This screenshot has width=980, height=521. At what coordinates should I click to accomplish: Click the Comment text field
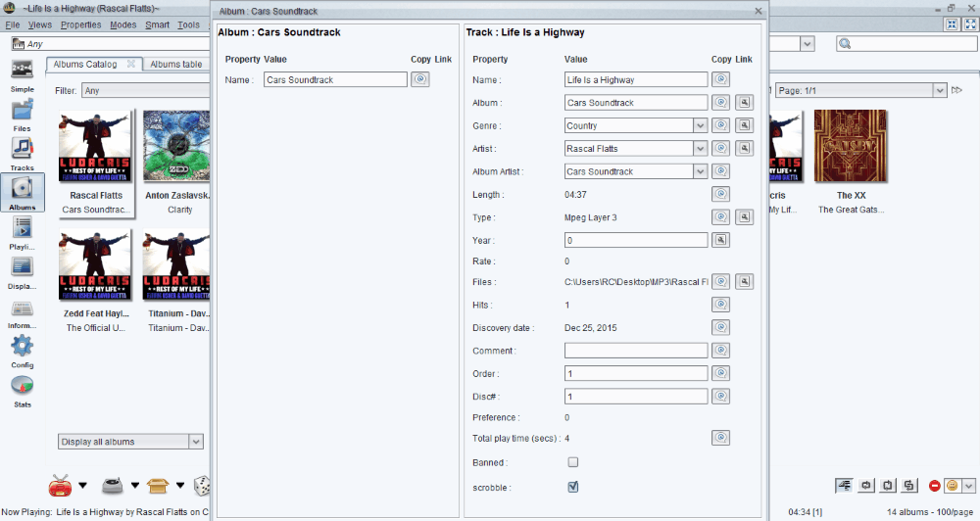tap(636, 351)
